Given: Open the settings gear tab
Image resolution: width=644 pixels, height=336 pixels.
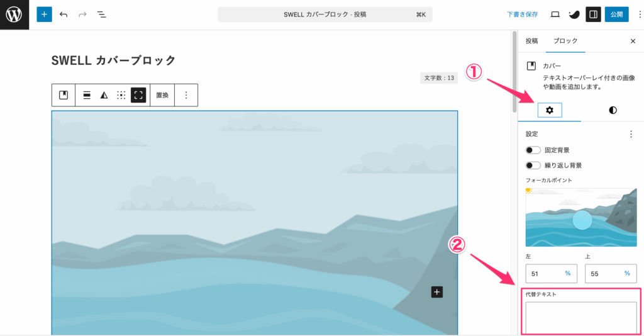Looking at the screenshot, I should [550, 110].
